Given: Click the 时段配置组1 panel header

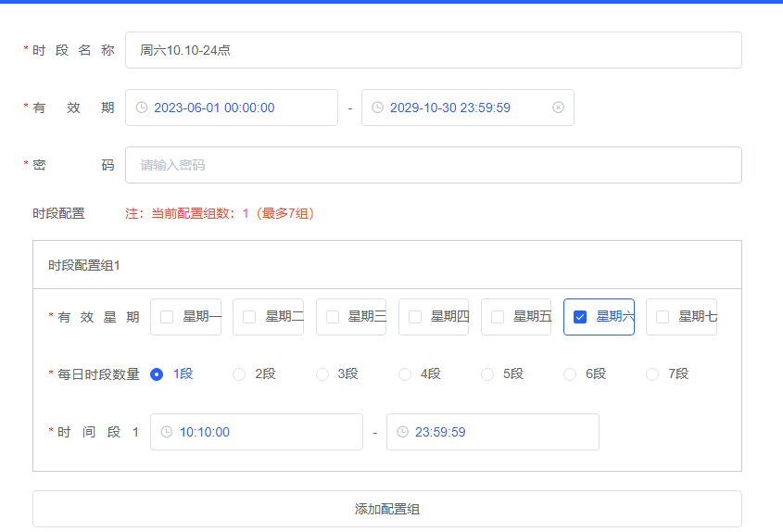Looking at the screenshot, I should pos(387,265).
